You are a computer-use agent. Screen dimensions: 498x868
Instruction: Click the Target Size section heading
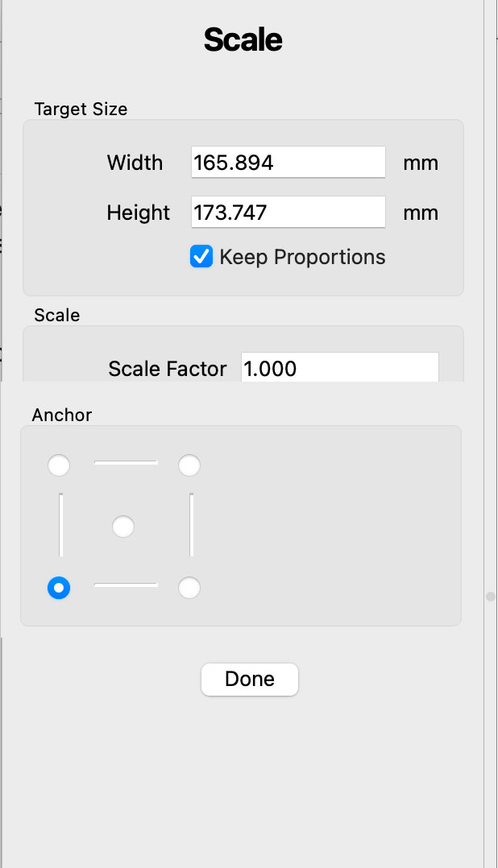click(81, 109)
